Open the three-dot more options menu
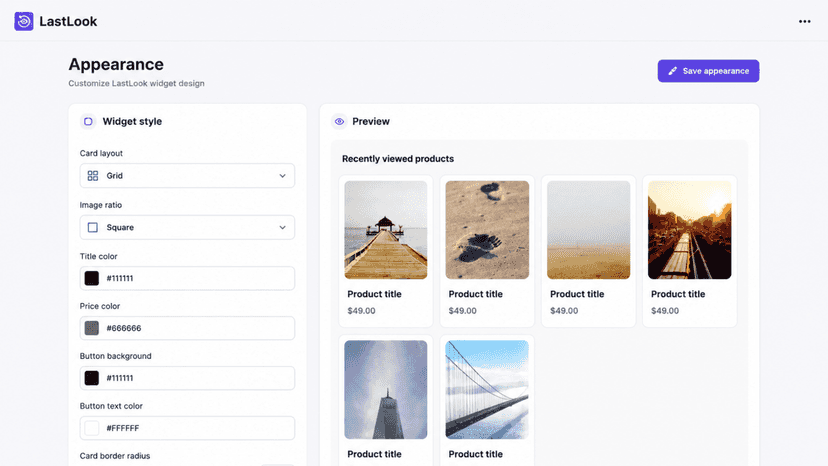The image size is (828, 466). [804, 22]
